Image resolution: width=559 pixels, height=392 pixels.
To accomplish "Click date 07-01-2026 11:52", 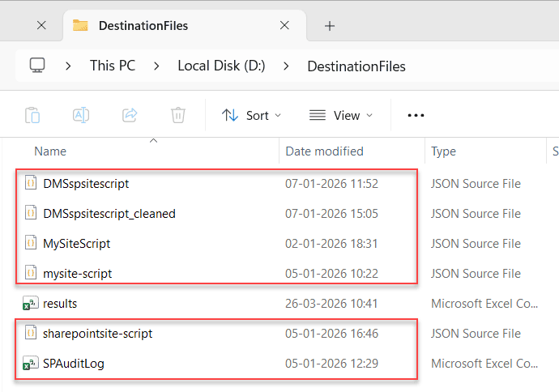I will point(331,184).
